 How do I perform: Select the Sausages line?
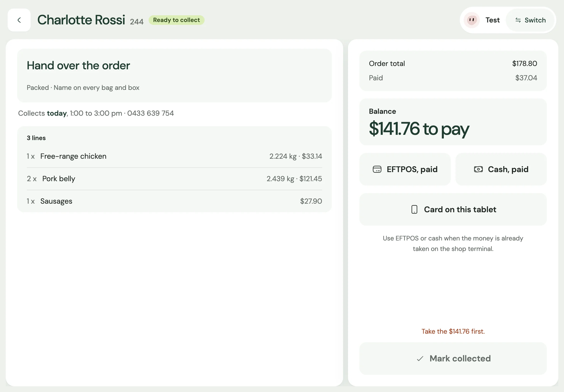pyautogui.click(x=174, y=201)
